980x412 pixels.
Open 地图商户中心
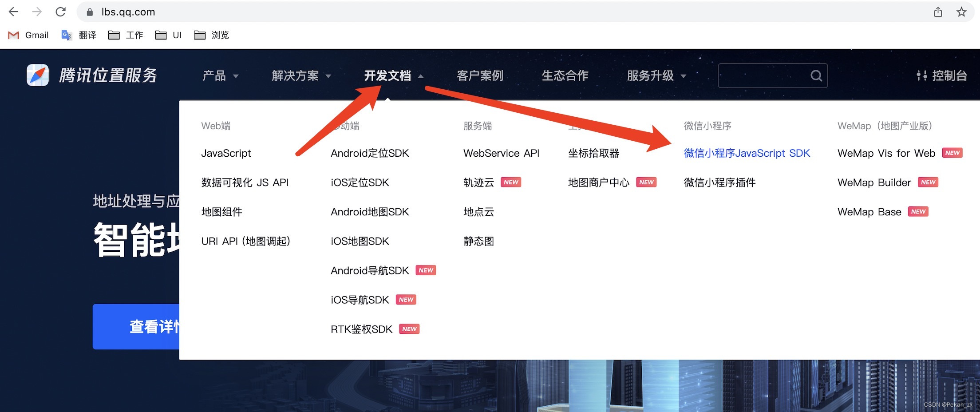[x=599, y=182]
